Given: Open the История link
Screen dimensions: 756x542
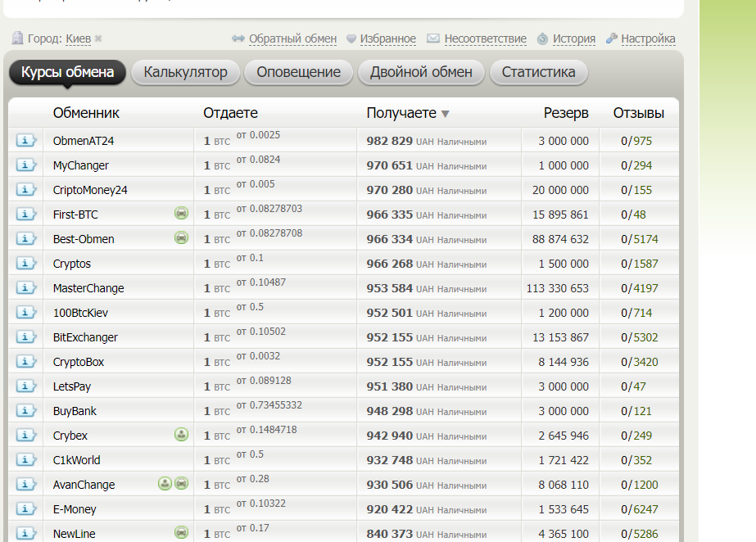Looking at the screenshot, I should point(573,38).
